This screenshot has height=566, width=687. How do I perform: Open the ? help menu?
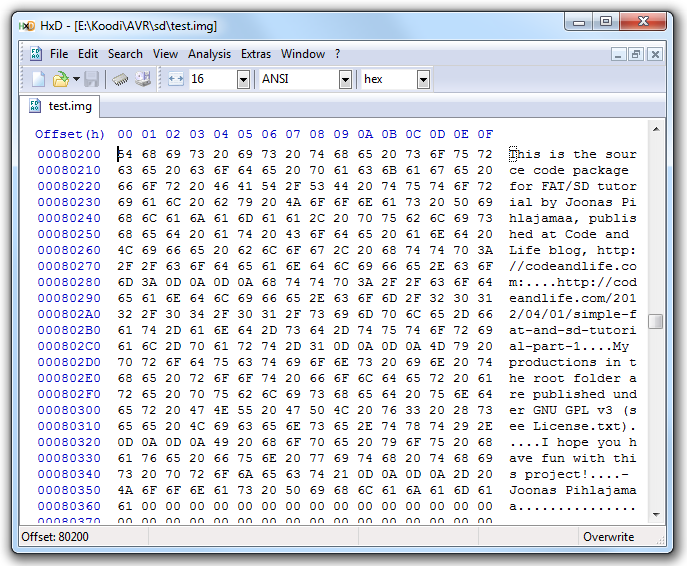(x=337, y=54)
